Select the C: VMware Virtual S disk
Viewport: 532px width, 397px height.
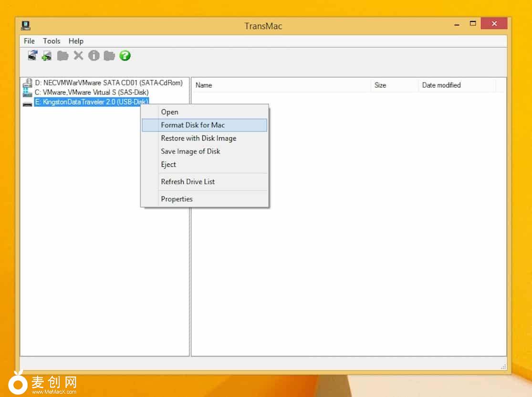click(x=91, y=92)
